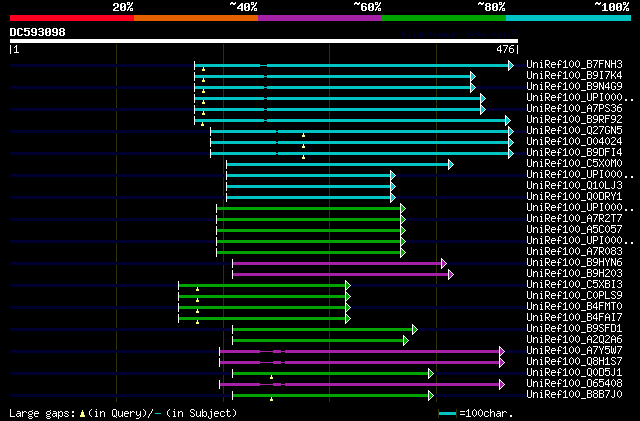Click the UniRef100_B8B7J0 label
This screenshot has width=640, height=421.
(x=574, y=395)
